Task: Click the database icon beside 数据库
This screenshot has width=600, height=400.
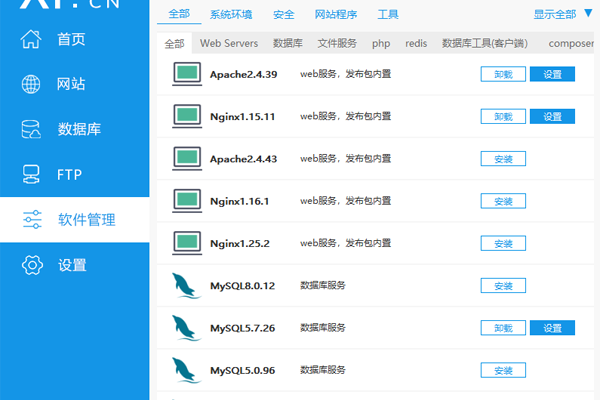Action: (x=32, y=129)
